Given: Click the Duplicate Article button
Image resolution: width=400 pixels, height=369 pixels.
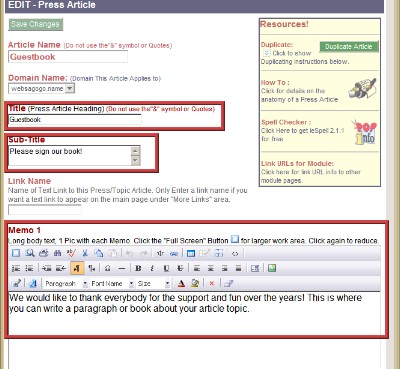Looking at the screenshot, I should click(349, 46).
